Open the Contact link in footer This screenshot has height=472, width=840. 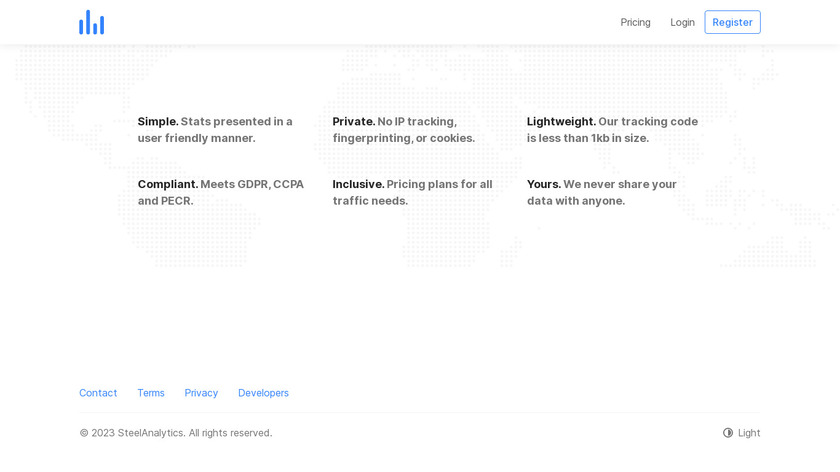[x=98, y=393]
